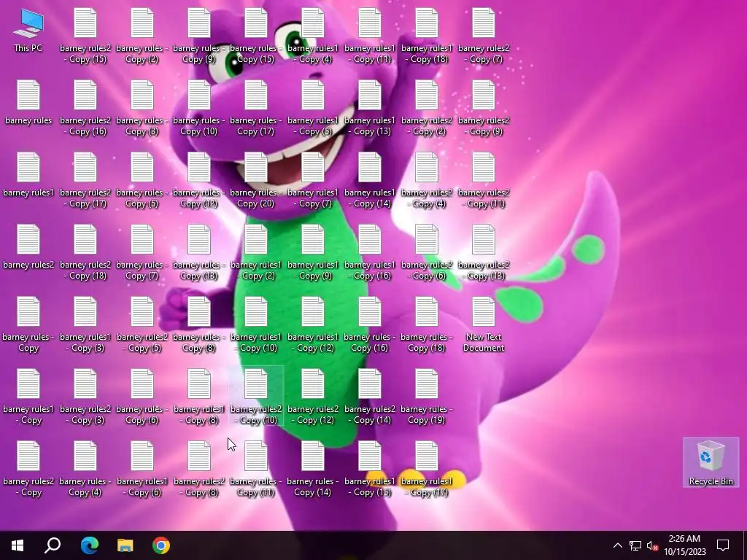Select barney rules1 - Copy (18)
The image size is (747, 560).
426,36
